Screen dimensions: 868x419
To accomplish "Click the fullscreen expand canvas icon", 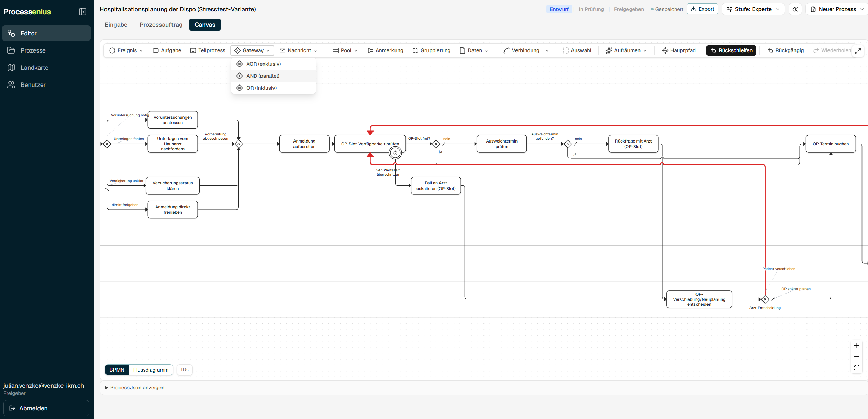I will [x=858, y=51].
